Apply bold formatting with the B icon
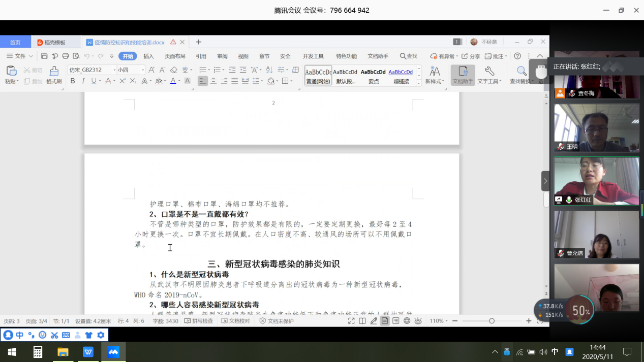This screenshot has width=644, height=362. (73, 81)
